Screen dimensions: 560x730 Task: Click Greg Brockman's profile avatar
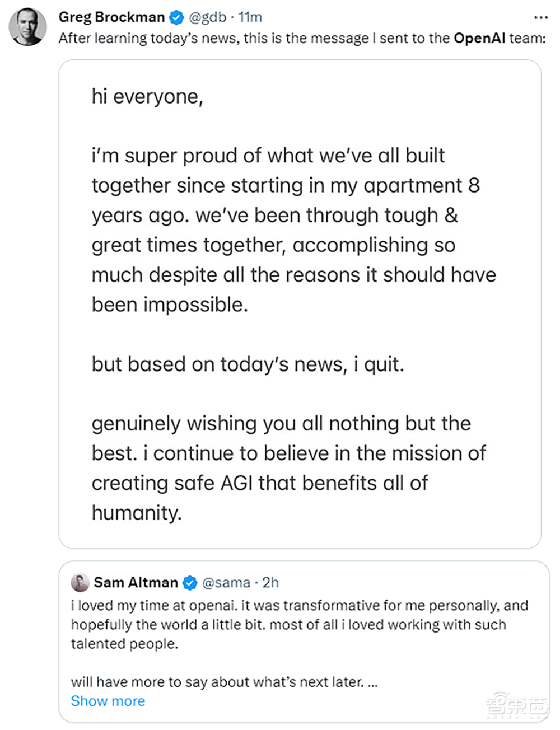(x=27, y=26)
